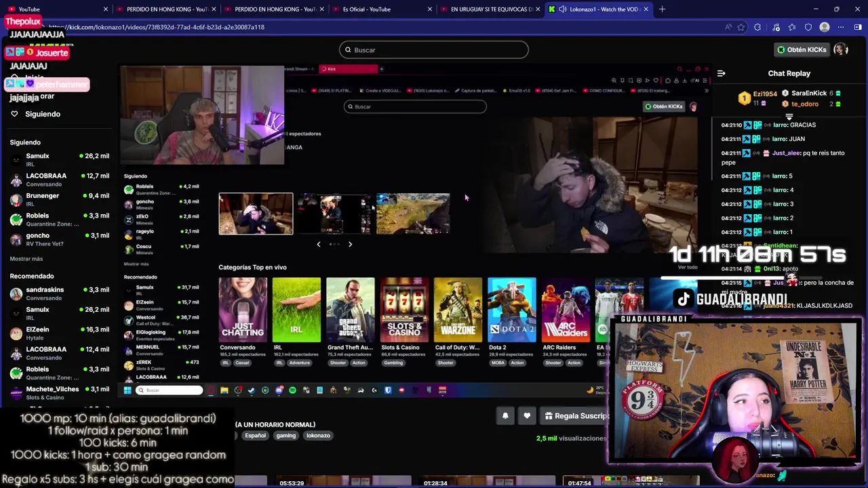Focus the Kick Buscar search field

(434, 49)
